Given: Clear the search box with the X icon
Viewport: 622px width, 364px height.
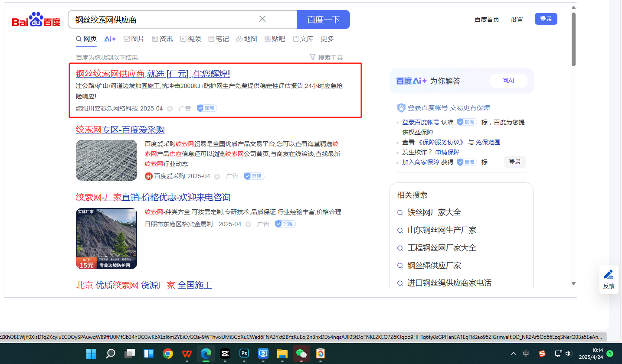Looking at the screenshot, I should 262,19.
